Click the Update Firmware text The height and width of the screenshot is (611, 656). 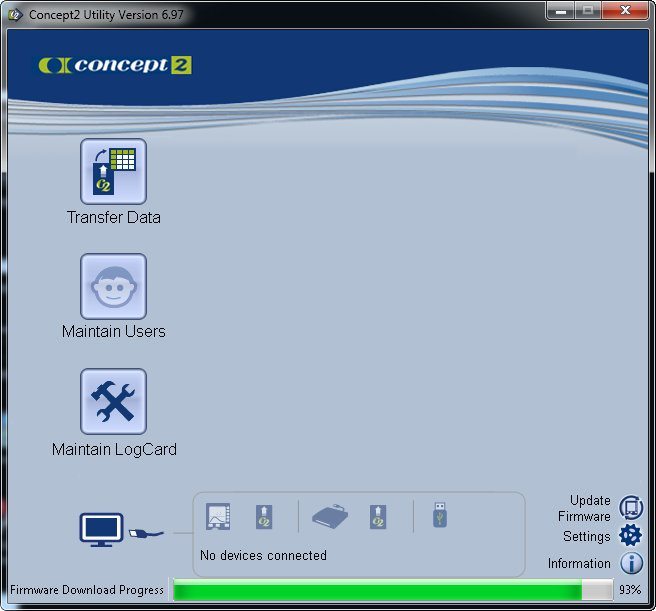point(584,508)
